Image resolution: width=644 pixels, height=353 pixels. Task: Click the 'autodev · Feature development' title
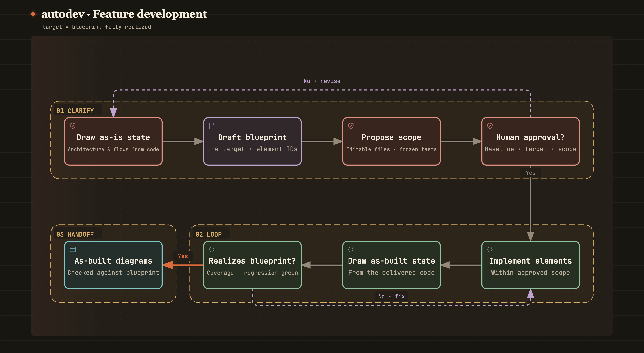point(124,14)
